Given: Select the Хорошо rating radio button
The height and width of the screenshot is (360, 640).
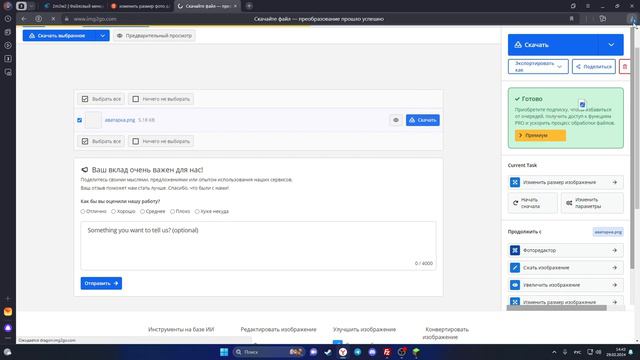Looking at the screenshot, I should pos(113,211).
